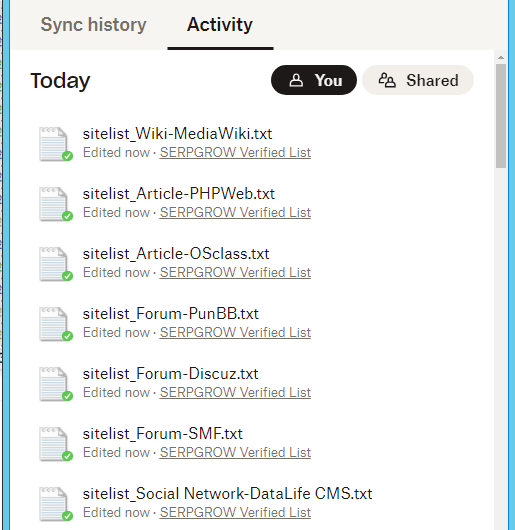Screen dimensions: 515x530
Task: Open SERPGROW Verified List link under Forum-PunBB
Action: [235, 333]
